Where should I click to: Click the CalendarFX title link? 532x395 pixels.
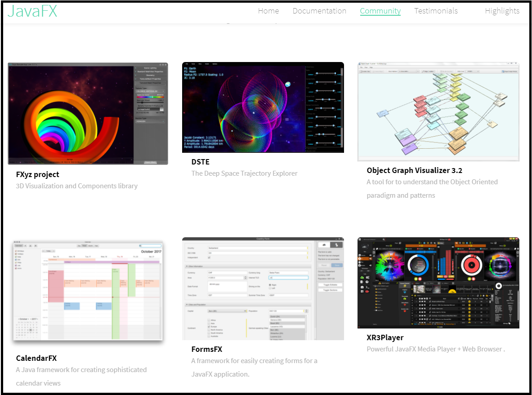(x=36, y=358)
